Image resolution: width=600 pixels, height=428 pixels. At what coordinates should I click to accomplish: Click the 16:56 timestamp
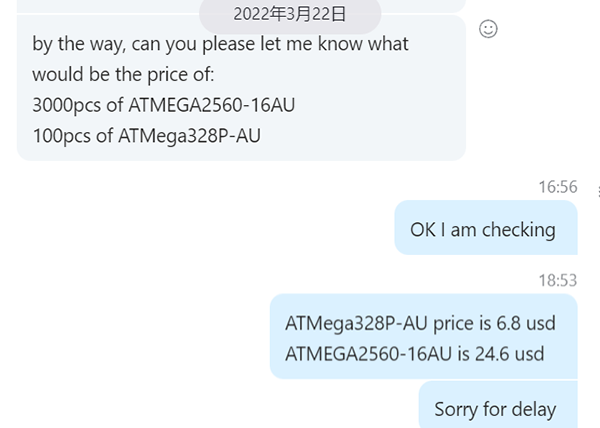pyautogui.click(x=558, y=187)
